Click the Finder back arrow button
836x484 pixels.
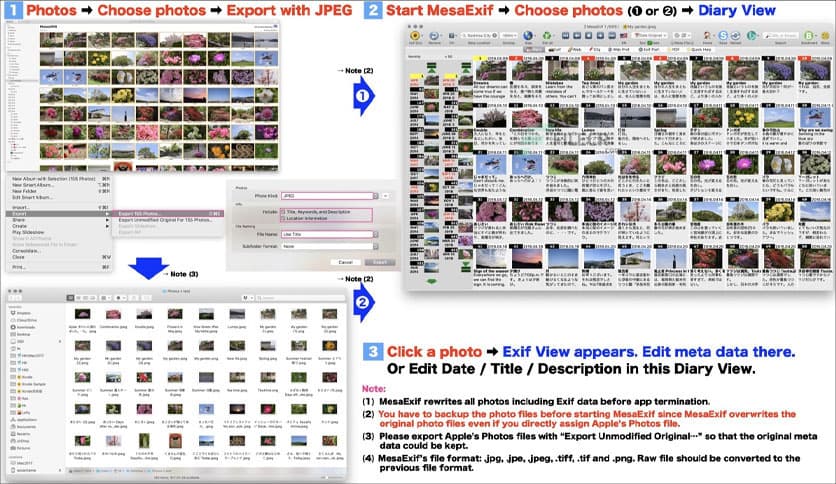12,298
